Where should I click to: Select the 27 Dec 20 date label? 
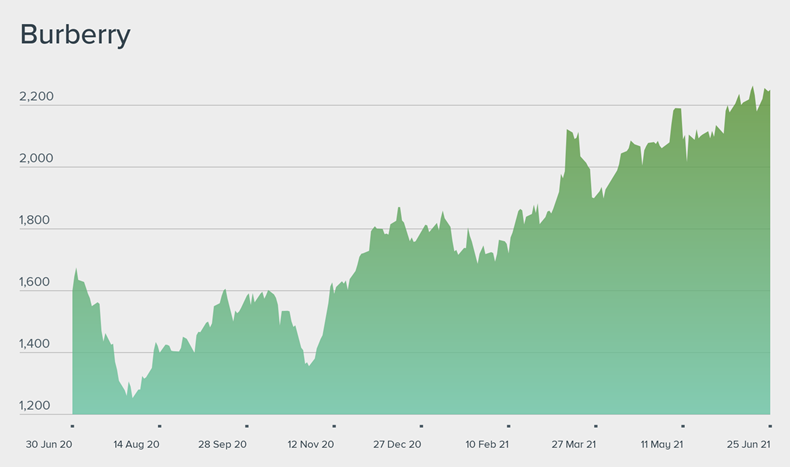click(x=397, y=443)
